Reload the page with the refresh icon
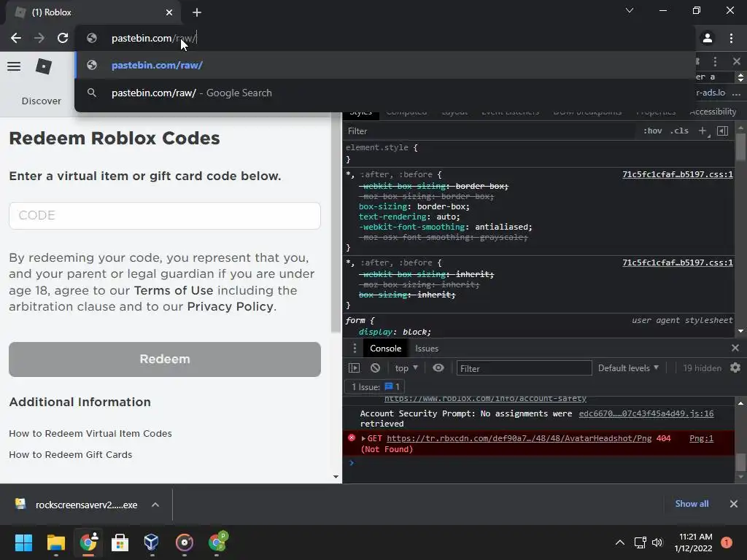This screenshot has width=747, height=560. coord(63,38)
